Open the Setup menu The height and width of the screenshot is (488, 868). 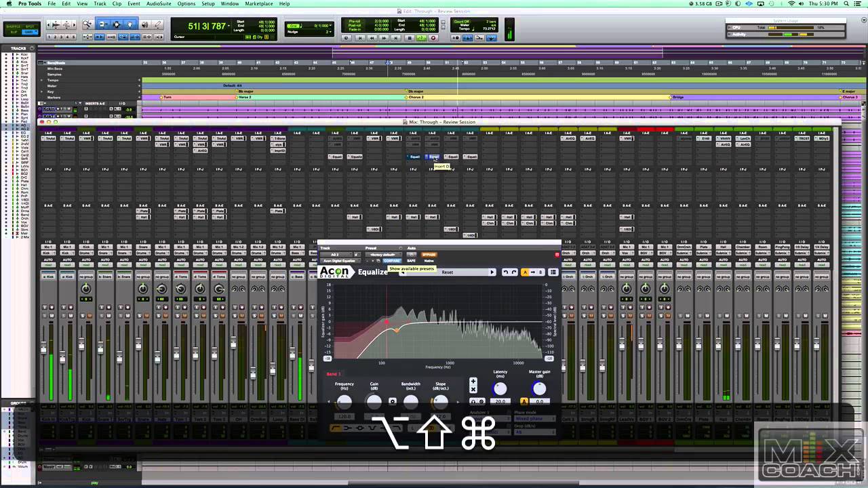[x=208, y=3]
